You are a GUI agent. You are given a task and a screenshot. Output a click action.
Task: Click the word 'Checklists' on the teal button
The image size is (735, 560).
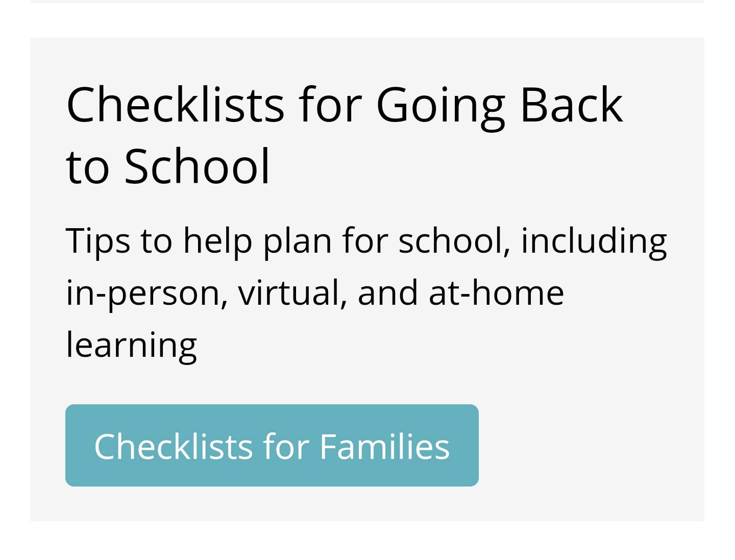point(173,447)
